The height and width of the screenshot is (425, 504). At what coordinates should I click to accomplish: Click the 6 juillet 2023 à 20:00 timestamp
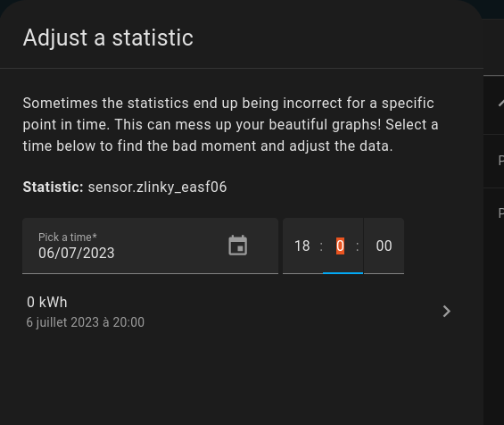pyautogui.click(x=85, y=322)
